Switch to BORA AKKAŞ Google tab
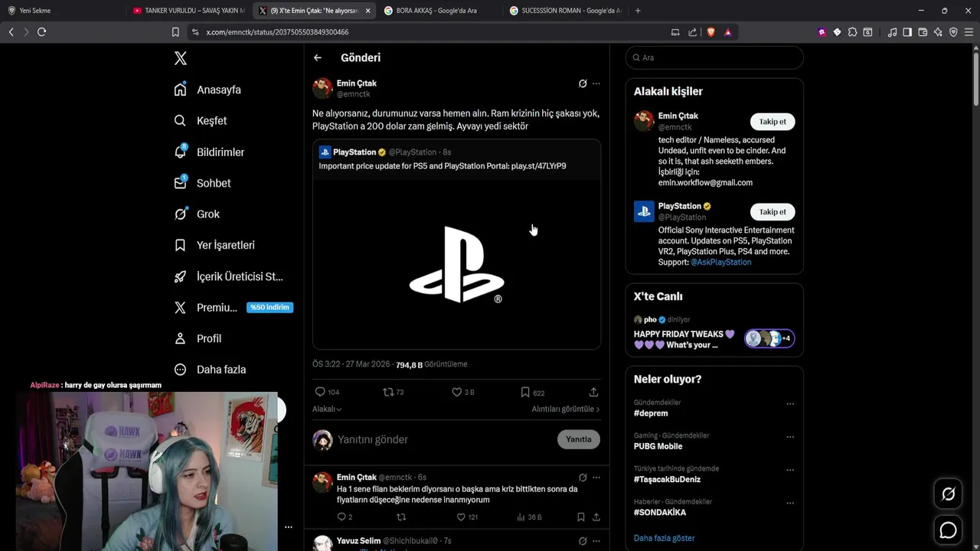The height and width of the screenshot is (551, 980). tap(439, 11)
